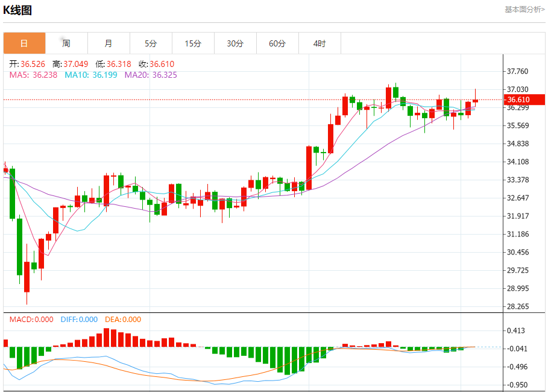The width and height of the screenshot is (551, 392).
Task: Click the DIFF value label
Action: click(79, 320)
